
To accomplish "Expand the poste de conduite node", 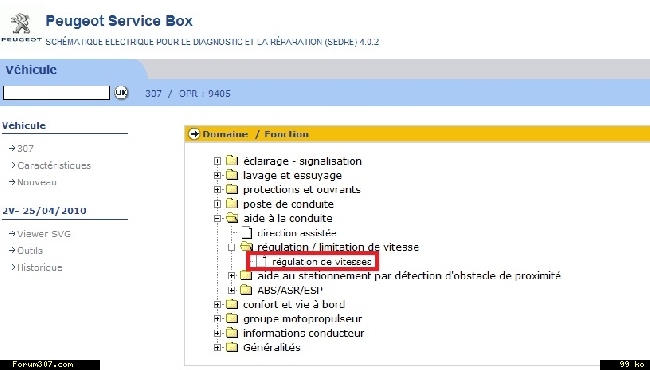I will pos(217,204).
